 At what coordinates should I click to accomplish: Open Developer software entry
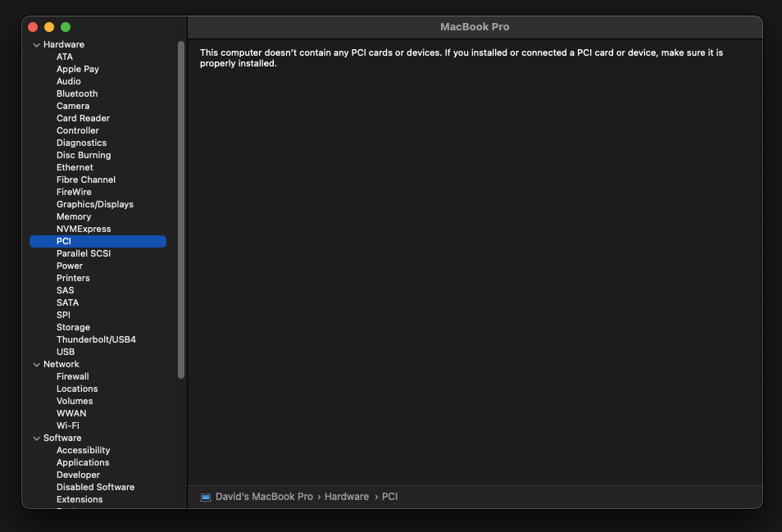tap(78, 475)
